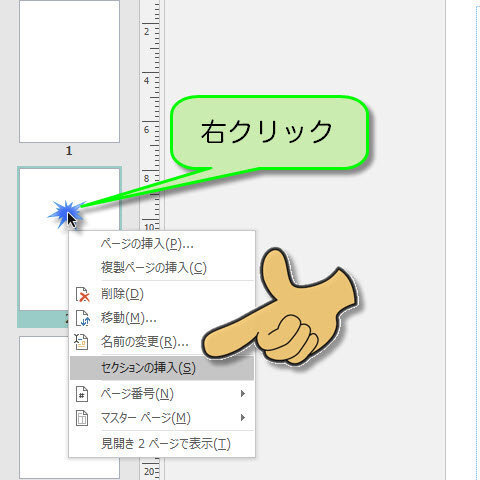Click the delete page icon with red X
The image size is (480, 480).
point(82,295)
